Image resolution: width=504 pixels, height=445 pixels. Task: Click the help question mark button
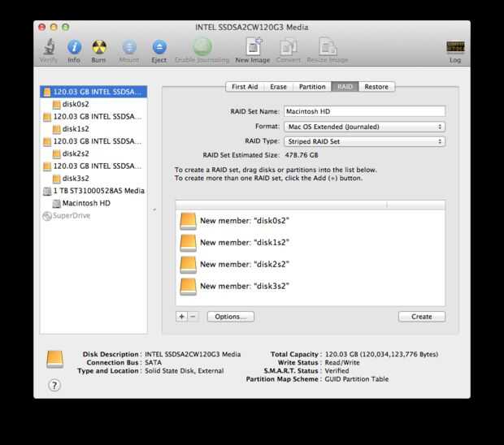(x=54, y=385)
